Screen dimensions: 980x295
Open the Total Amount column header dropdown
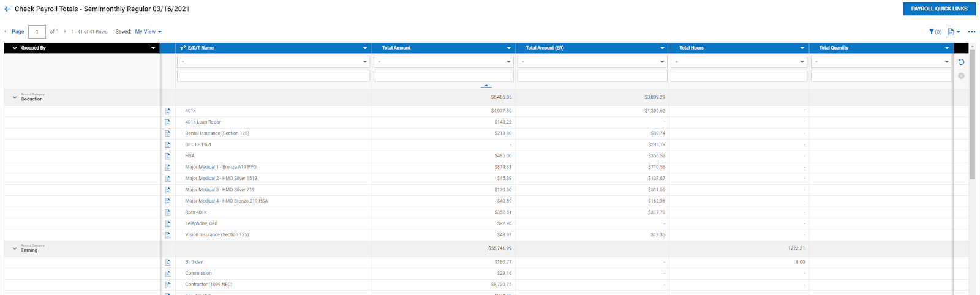pos(508,48)
